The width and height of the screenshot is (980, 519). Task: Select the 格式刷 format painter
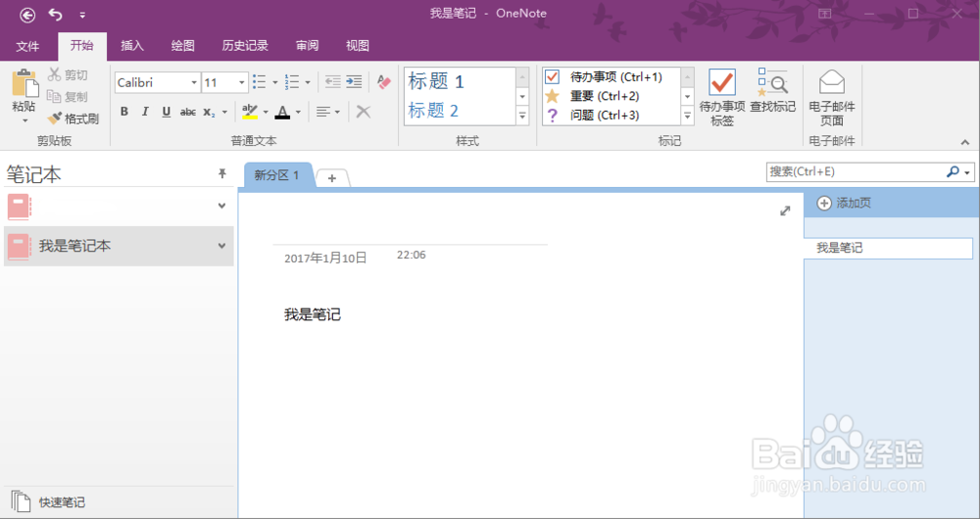point(73,118)
